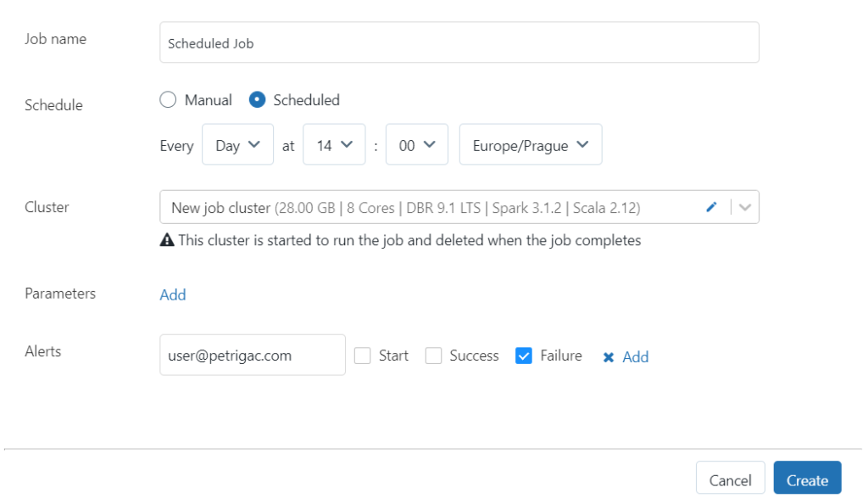Click the Add link for Parameters
The image size is (868, 504).
173,294
